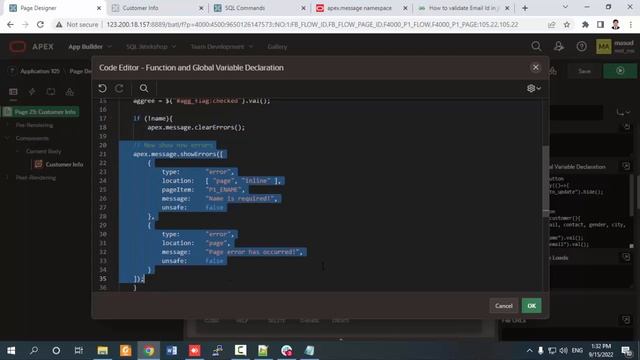The width and height of the screenshot is (640, 360).
Task: Click the code editor vertical scrollbar
Action: click(545, 180)
